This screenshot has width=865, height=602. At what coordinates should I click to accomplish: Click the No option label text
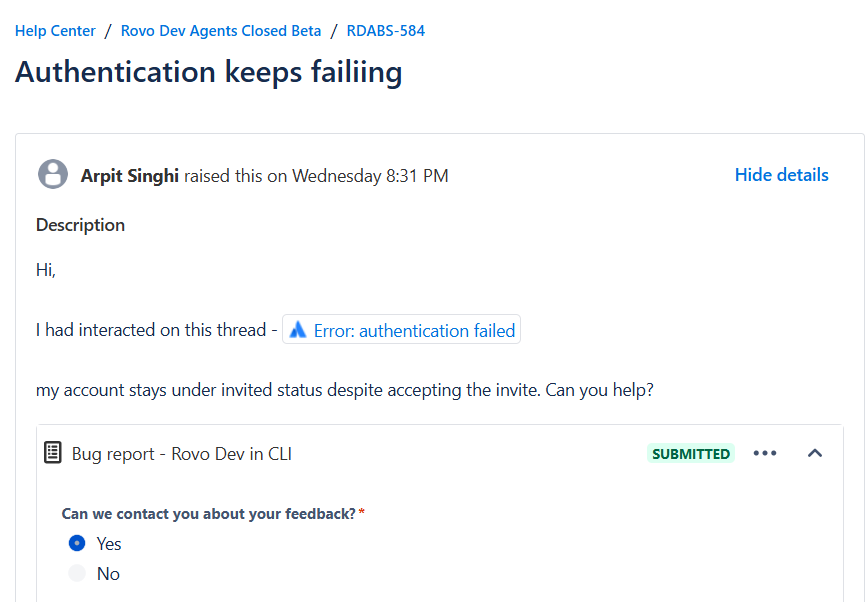pos(108,574)
